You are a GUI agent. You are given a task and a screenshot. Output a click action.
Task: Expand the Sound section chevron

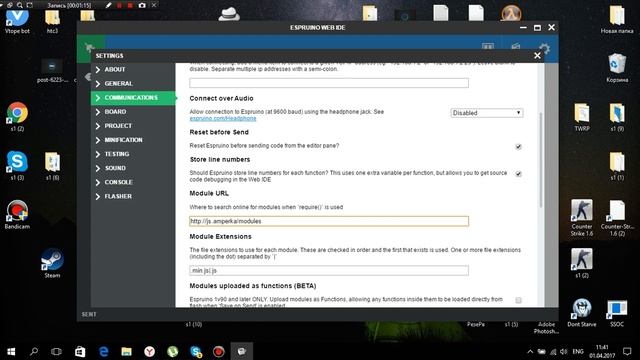(x=98, y=168)
